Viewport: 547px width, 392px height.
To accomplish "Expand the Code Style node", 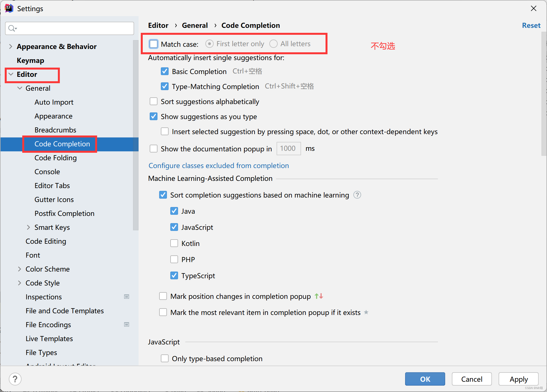I will [19, 283].
